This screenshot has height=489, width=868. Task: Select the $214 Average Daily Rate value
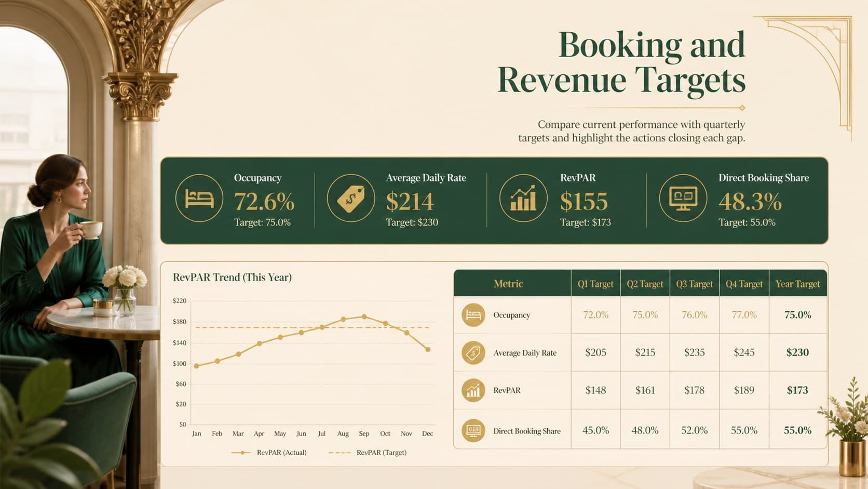click(x=410, y=202)
